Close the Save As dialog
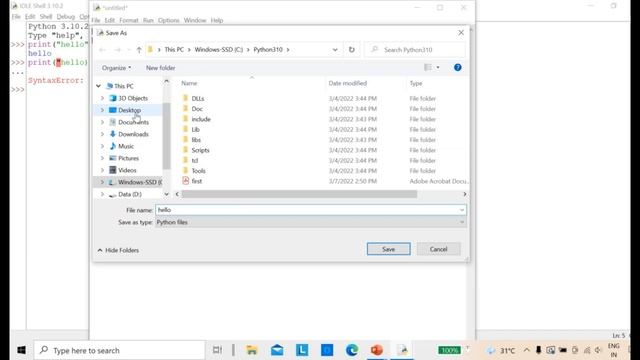 (x=461, y=33)
